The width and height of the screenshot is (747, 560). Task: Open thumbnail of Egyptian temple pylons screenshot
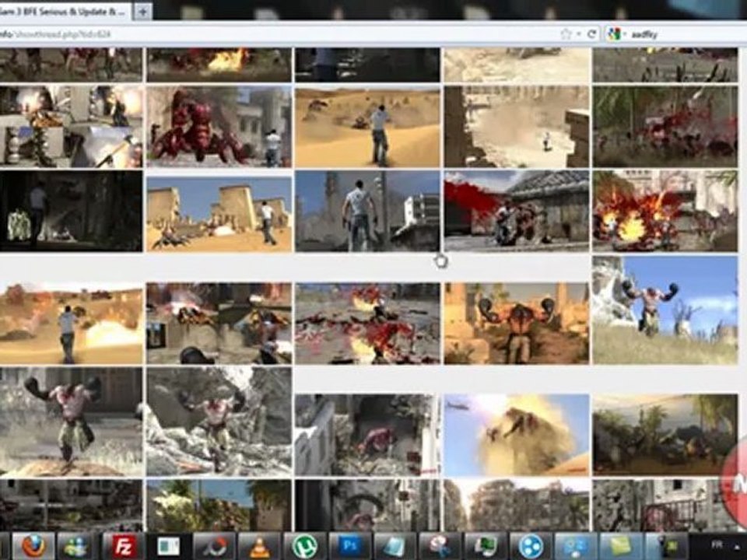click(x=219, y=213)
